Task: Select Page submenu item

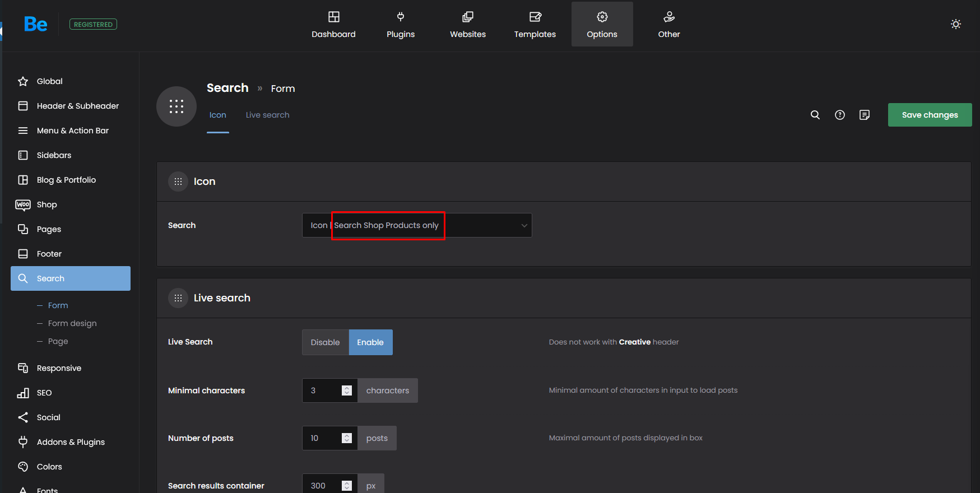Action: 58,341
